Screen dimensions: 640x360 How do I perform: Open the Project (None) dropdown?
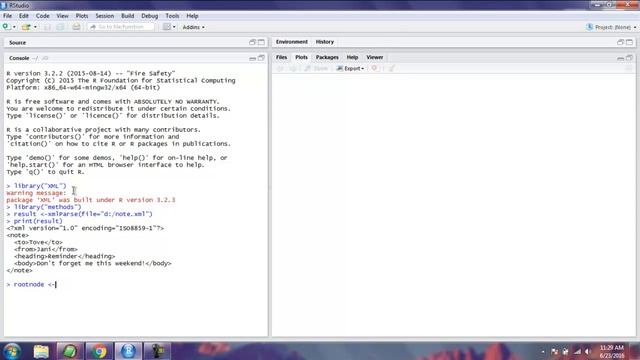[611, 27]
